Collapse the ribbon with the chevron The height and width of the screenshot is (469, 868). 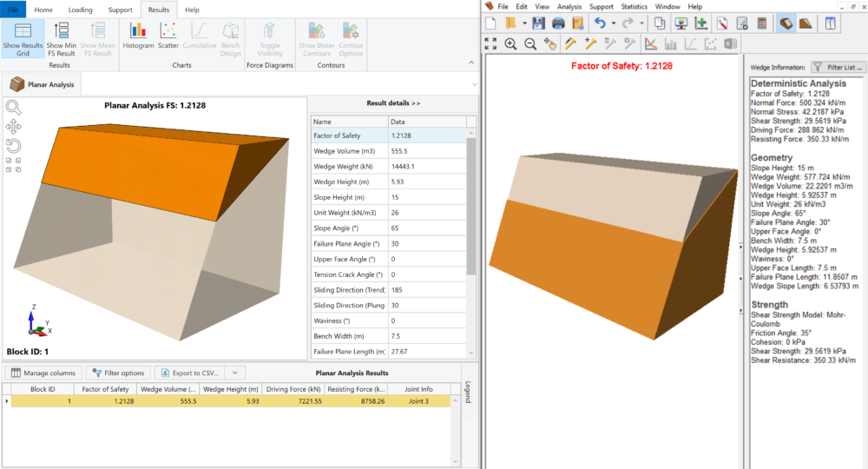(x=472, y=63)
